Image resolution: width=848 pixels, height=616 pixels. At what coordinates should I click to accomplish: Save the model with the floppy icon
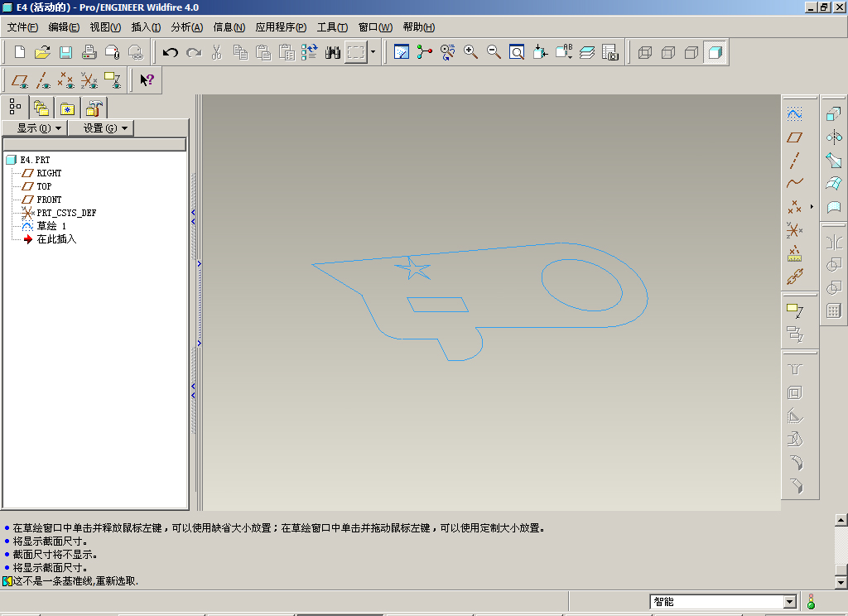point(65,52)
